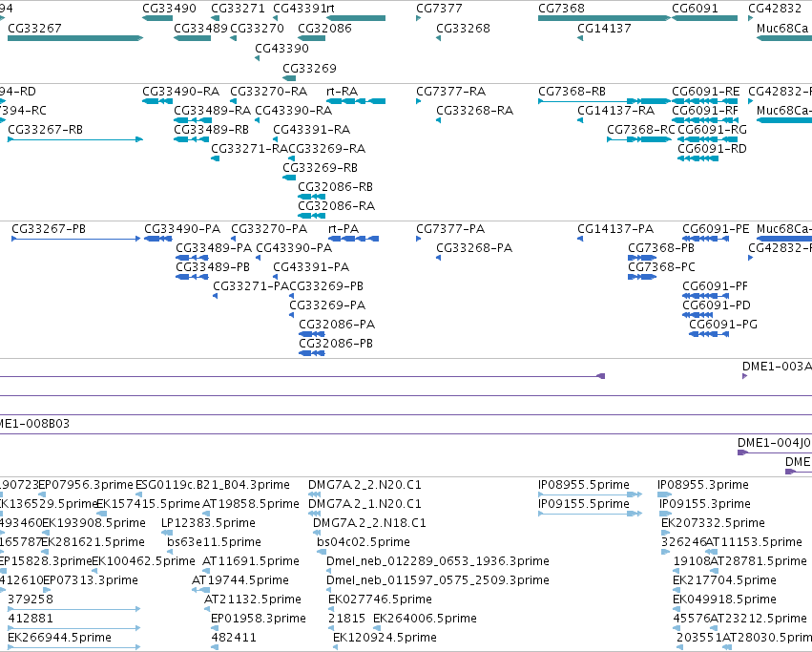Click EST EK207332.5prime
The image size is (812, 652).
point(713,523)
